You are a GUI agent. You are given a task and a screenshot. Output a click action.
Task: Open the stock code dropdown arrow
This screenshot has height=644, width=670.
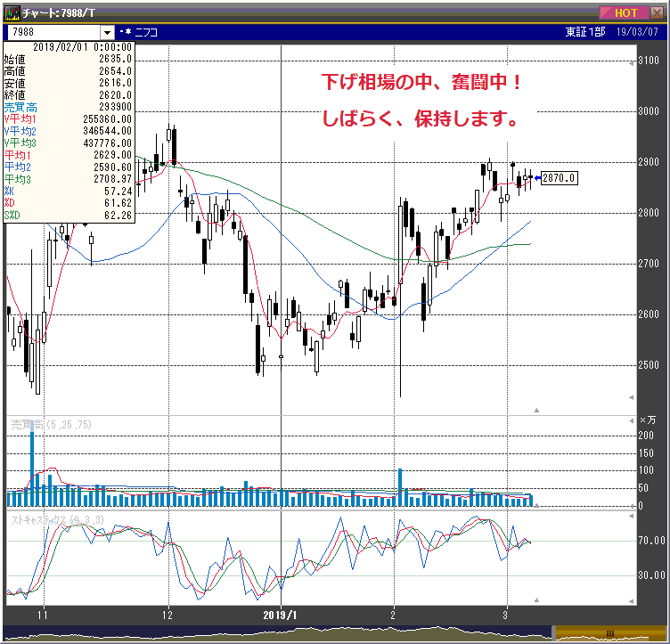[107, 32]
